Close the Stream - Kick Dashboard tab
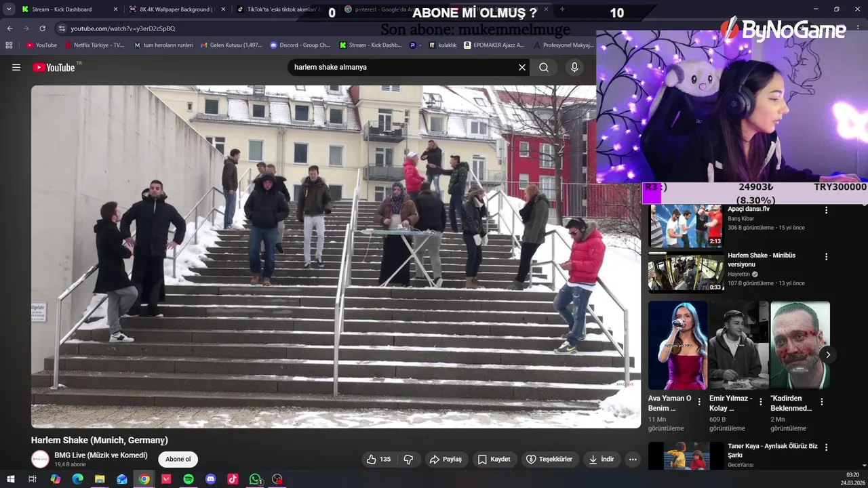Image resolution: width=868 pixels, height=488 pixels. click(115, 9)
